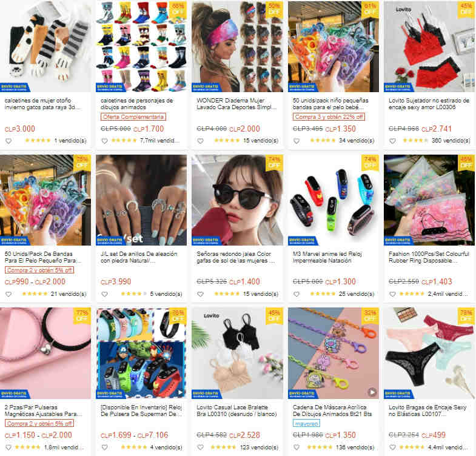
Task: Like the cat paw socks product
Action: tap(8, 141)
